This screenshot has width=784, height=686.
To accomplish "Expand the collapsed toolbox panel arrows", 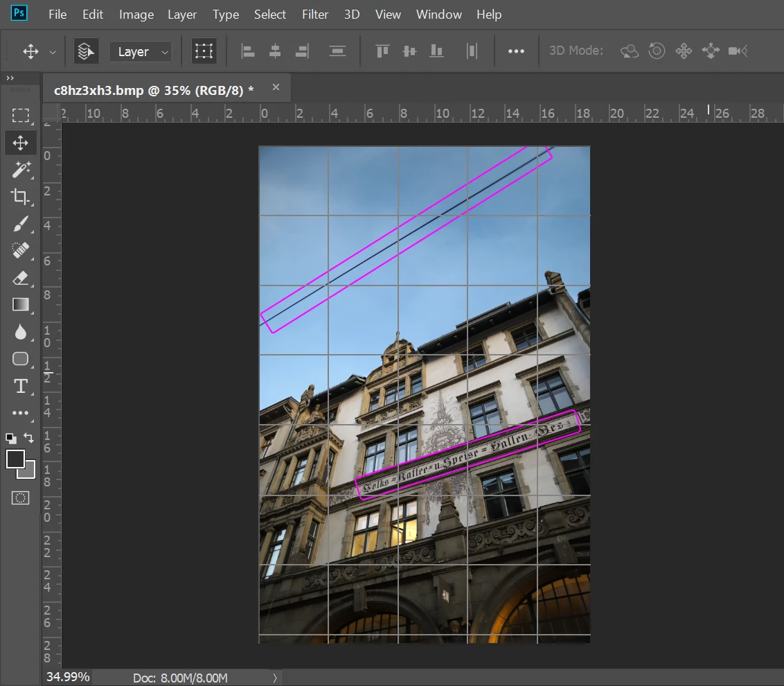I will pyautogui.click(x=10, y=78).
